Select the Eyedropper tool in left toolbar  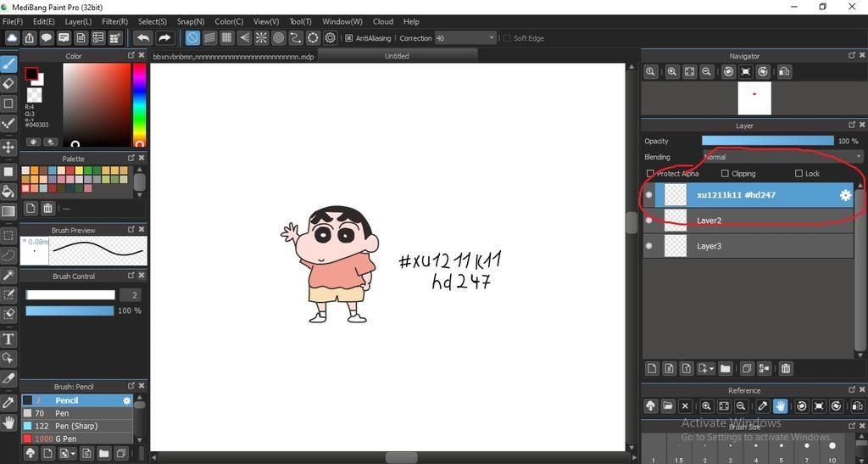click(x=8, y=403)
